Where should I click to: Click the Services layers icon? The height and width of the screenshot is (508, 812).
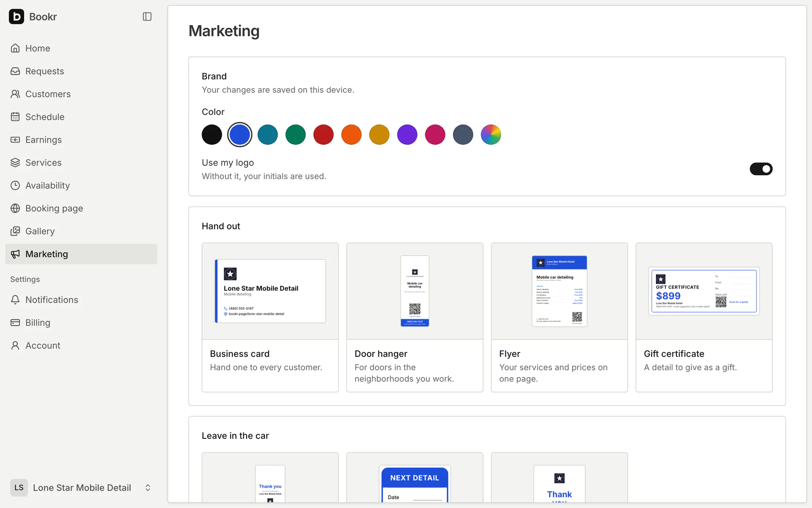[x=15, y=163]
